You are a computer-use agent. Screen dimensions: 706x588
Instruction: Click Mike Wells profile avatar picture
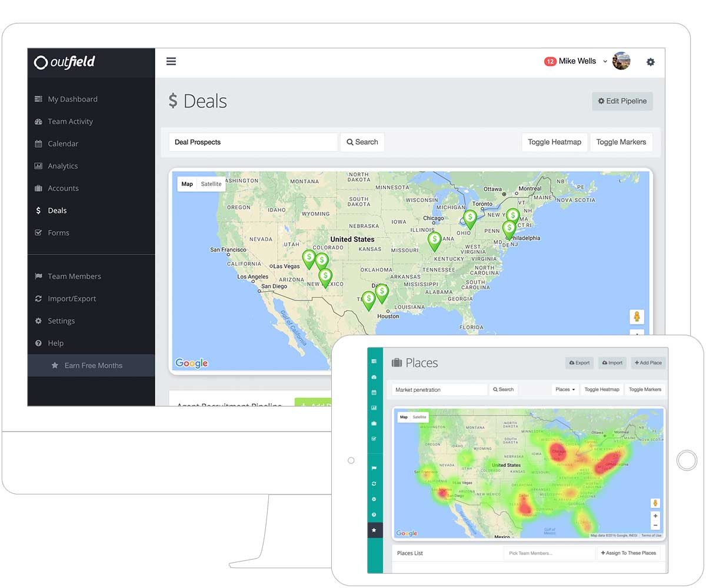[x=621, y=61]
